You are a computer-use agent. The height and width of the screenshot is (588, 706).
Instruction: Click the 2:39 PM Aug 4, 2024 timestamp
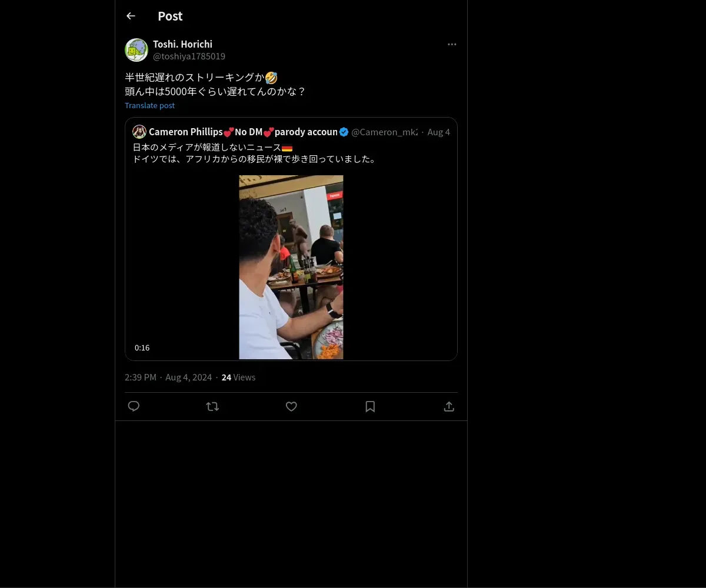pos(168,377)
